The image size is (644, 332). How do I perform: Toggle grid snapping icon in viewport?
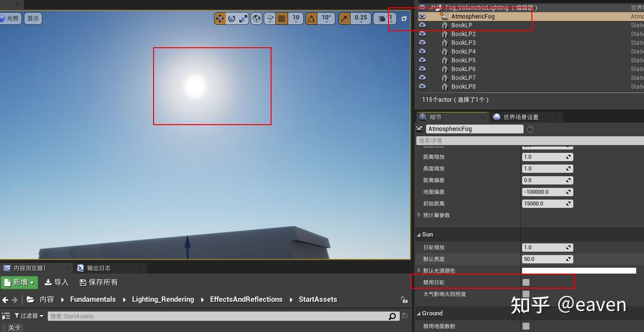[281, 18]
